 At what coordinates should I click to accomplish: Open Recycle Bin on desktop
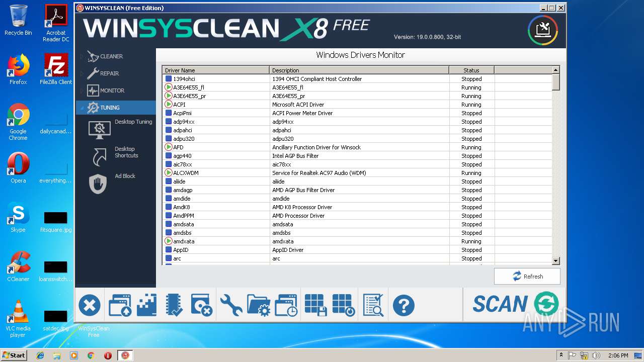coord(18,20)
